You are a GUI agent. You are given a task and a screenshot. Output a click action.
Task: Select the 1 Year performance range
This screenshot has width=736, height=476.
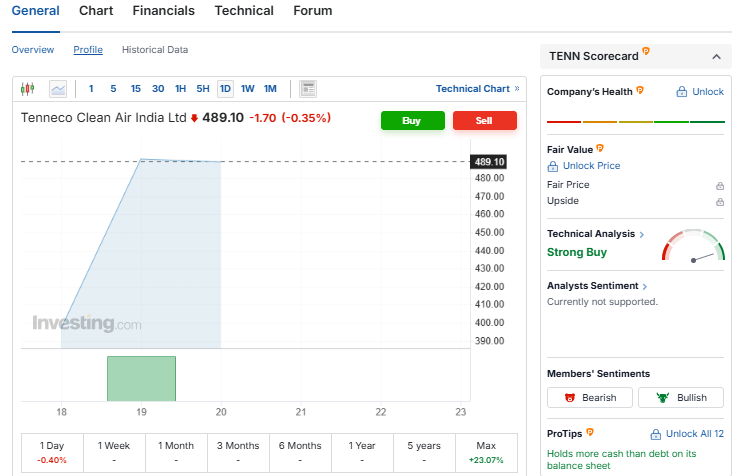362,453
